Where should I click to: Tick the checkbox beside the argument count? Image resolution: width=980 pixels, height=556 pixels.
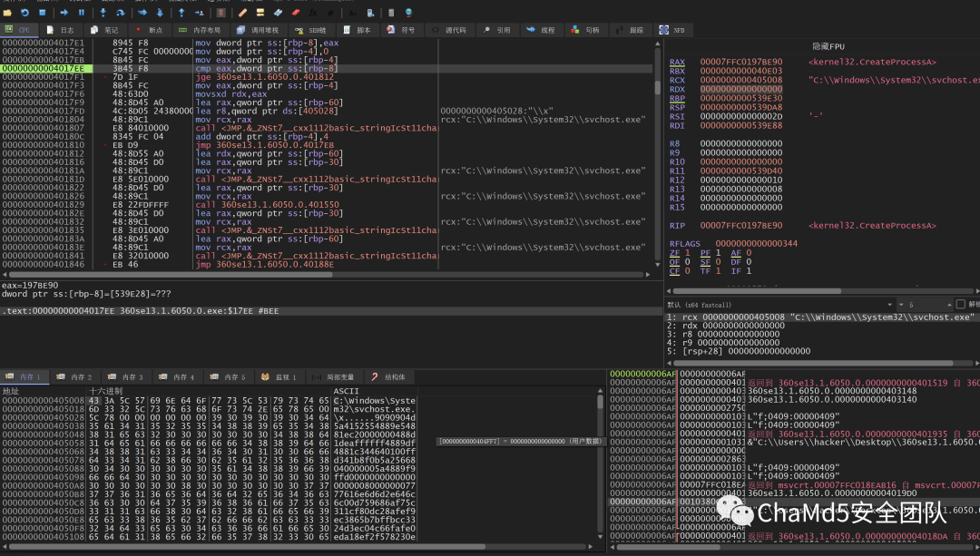click(x=961, y=304)
